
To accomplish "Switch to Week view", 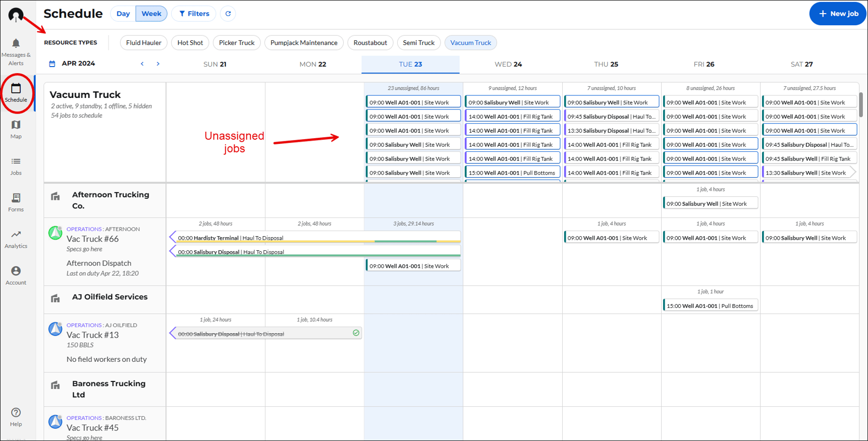I will pyautogui.click(x=151, y=14).
